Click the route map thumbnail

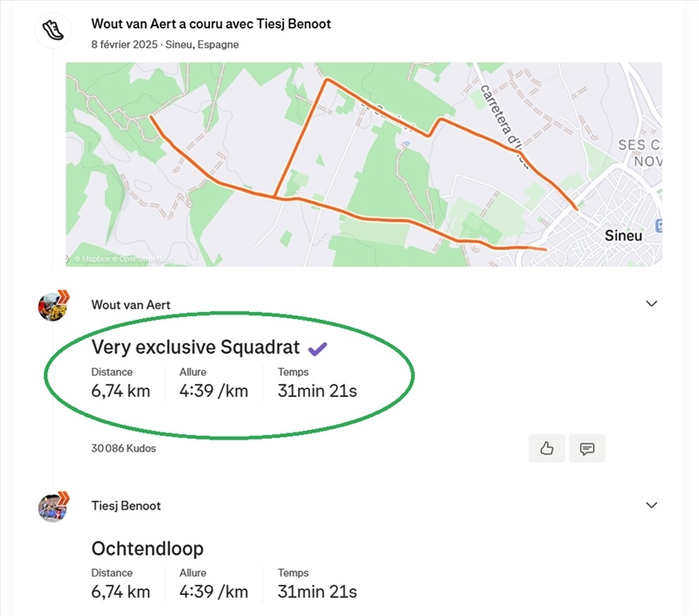(363, 163)
